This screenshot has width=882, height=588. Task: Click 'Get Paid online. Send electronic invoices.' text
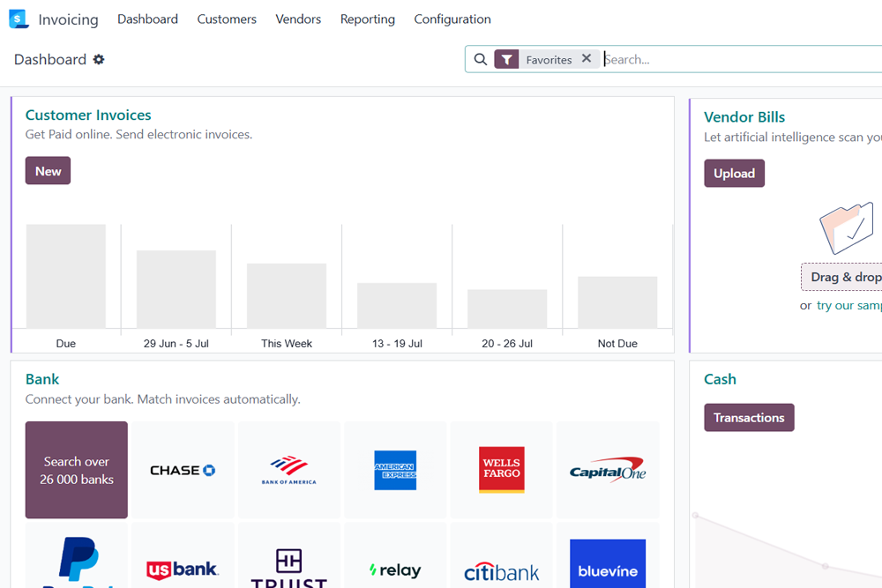point(139,134)
